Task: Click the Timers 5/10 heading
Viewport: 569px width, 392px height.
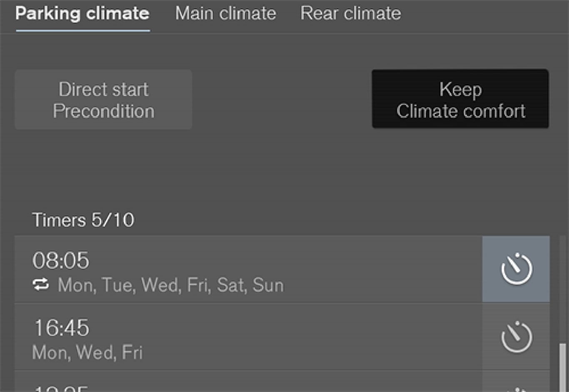Action: (x=83, y=220)
